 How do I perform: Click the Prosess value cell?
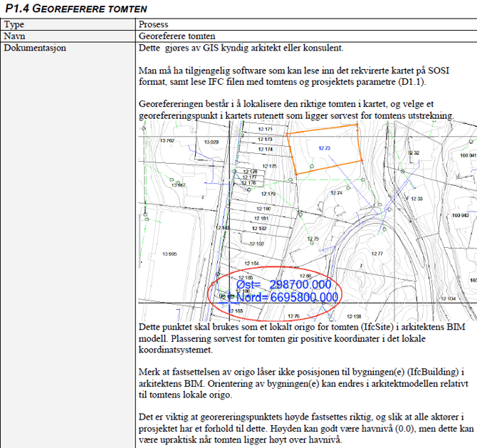point(153,24)
